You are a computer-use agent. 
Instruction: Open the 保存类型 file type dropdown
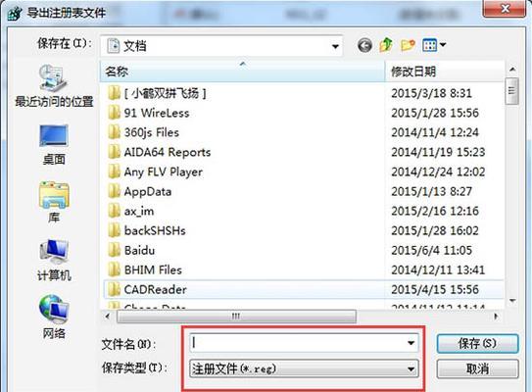pos(304,368)
